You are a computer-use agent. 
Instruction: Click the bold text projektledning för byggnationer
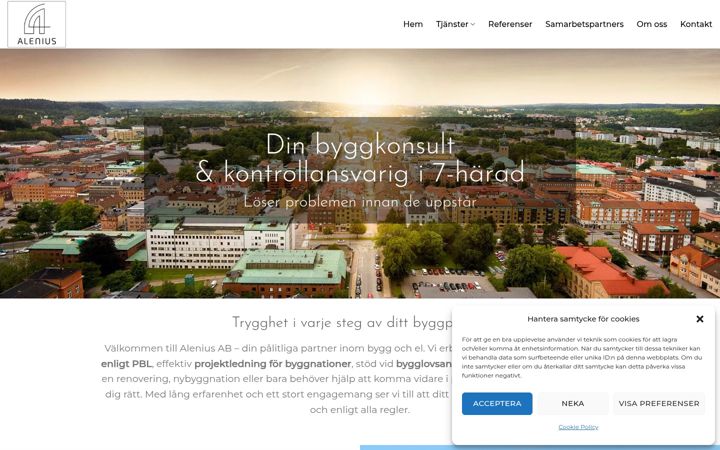[x=272, y=364]
